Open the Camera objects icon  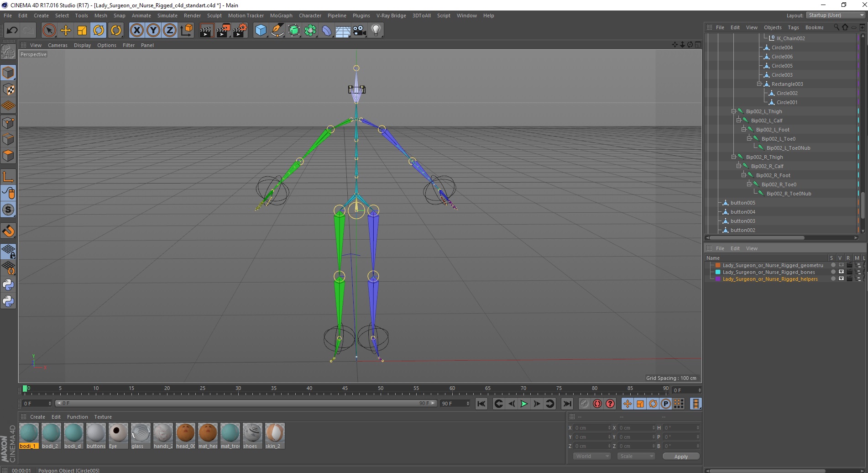click(x=359, y=31)
